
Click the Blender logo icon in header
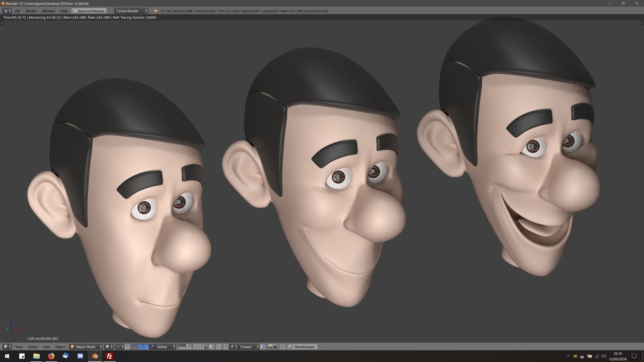click(x=155, y=11)
